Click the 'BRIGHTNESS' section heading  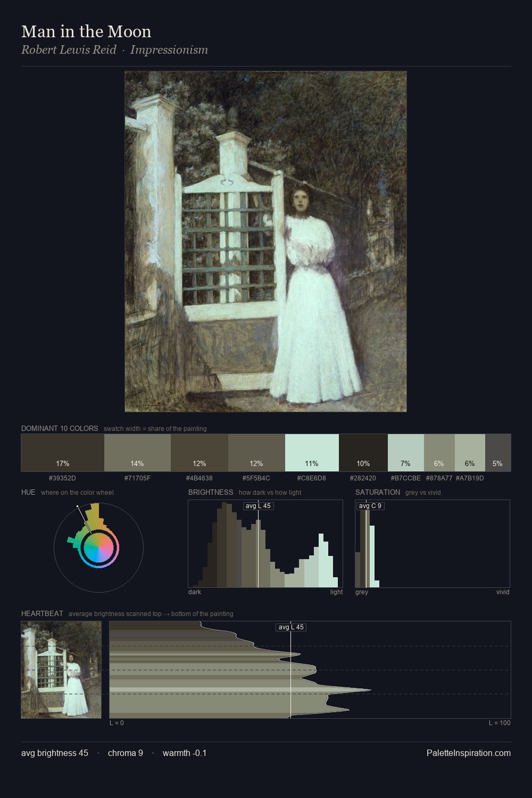click(x=211, y=492)
